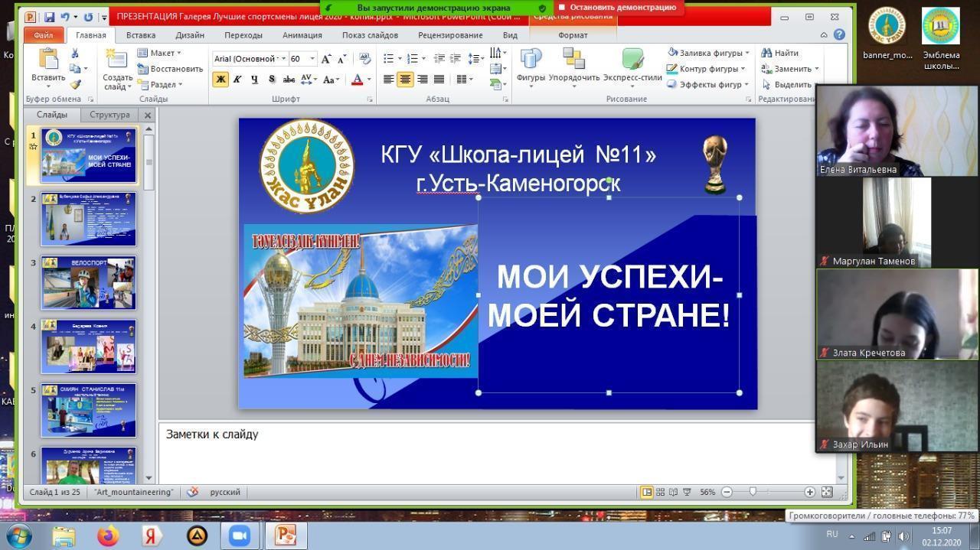This screenshot has height=550, width=980.
Task: Select slide 3 ВЕЛОСПОРТ thumbnail
Action: [x=88, y=283]
